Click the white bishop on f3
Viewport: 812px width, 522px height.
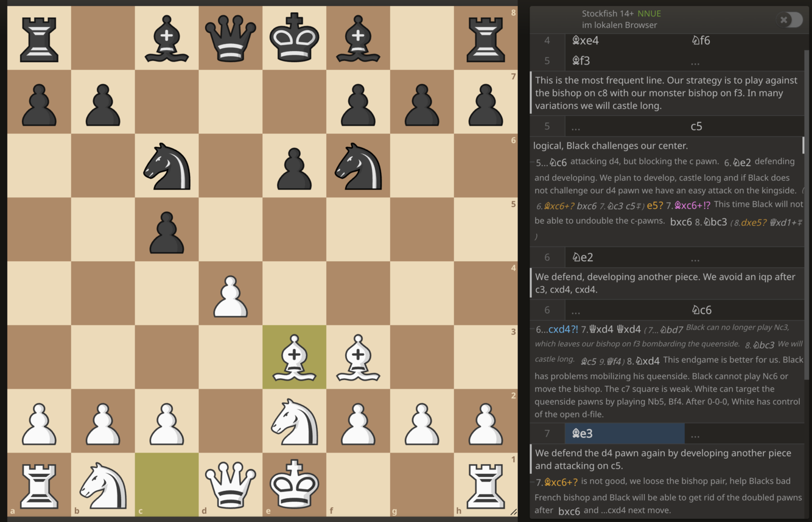click(358, 358)
